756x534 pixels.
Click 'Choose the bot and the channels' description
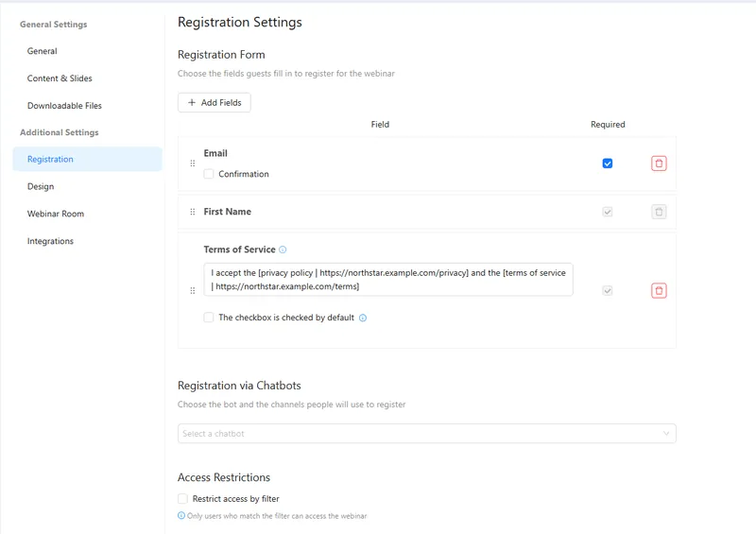tap(291, 405)
